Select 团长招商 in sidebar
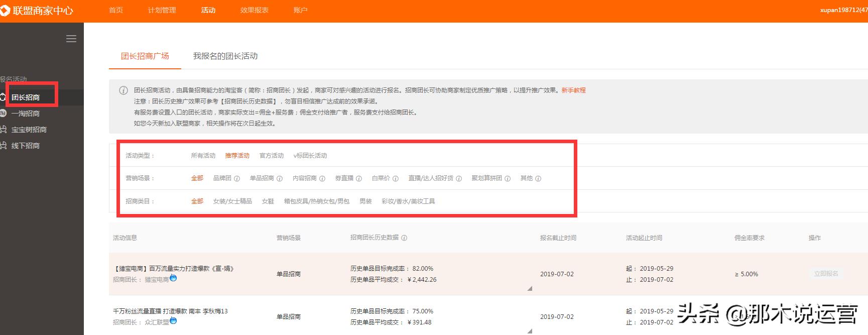 click(x=26, y=97)
